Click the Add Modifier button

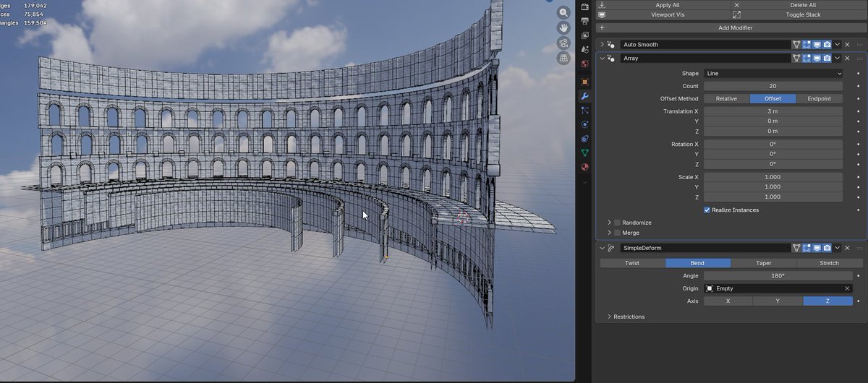pyautogui.click(x=731, y=27)
